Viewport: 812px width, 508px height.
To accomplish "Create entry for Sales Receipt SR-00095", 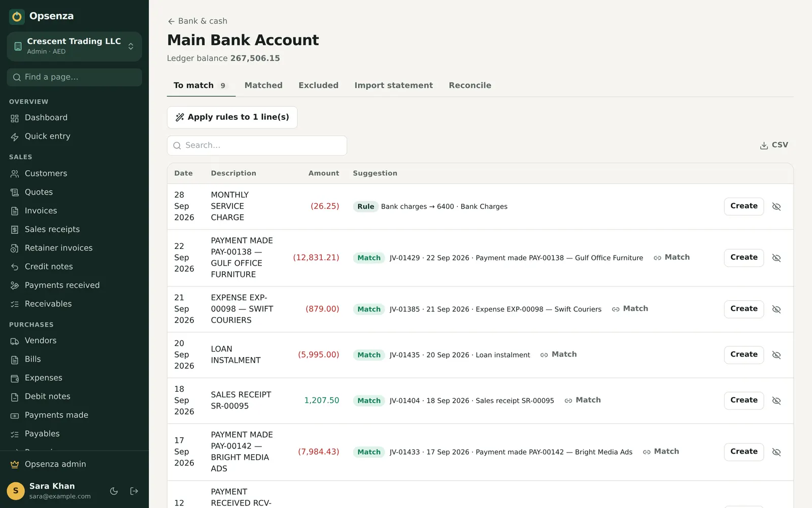I will [744, 400].
